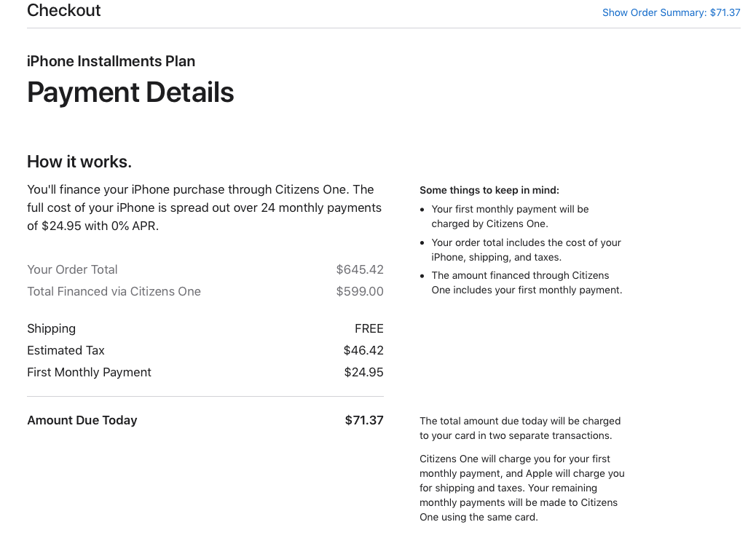
Task: Select the Payment Details heading
Action: pos(130,92)
